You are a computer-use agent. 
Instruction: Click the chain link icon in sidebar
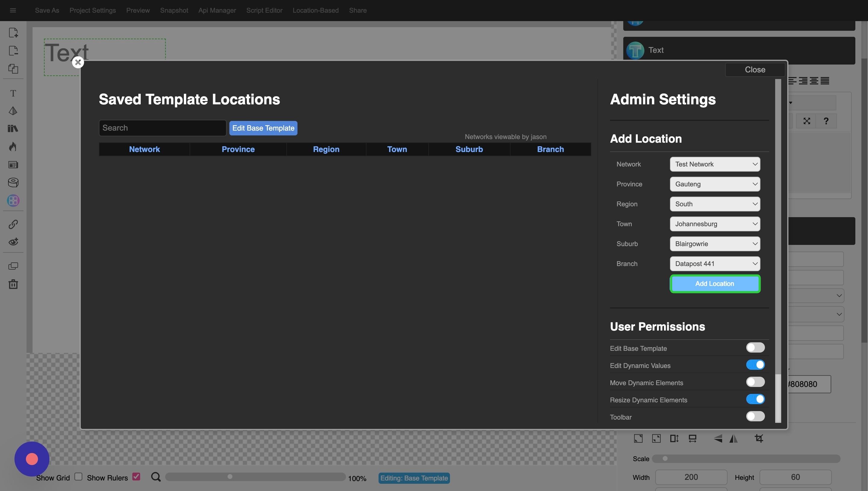point(13,224)
